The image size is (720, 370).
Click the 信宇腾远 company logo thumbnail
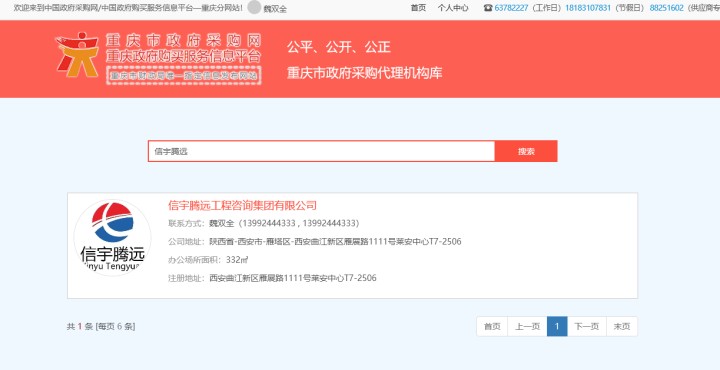click(112, 237)
